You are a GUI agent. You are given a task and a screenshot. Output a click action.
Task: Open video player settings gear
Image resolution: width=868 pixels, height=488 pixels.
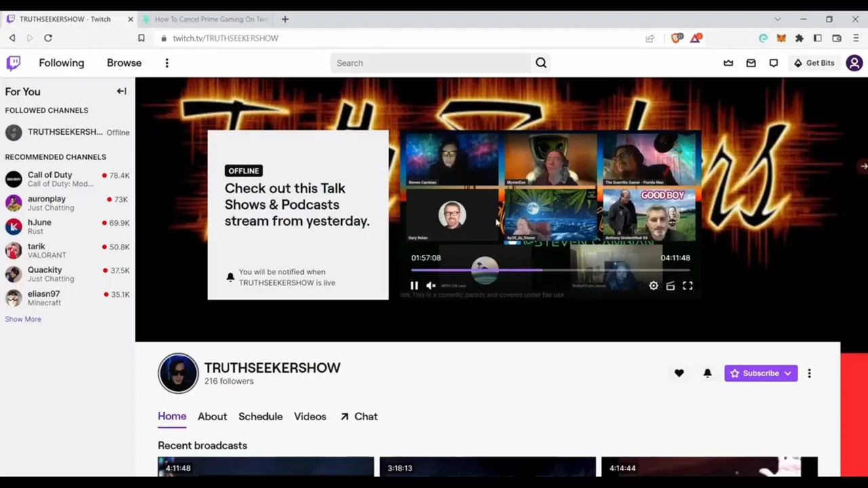pyautogui.click(x=654, y=286)
